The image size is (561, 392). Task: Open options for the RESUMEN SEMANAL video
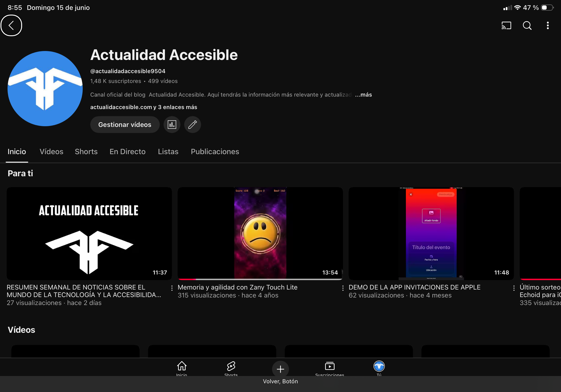[x=172, y=288]
